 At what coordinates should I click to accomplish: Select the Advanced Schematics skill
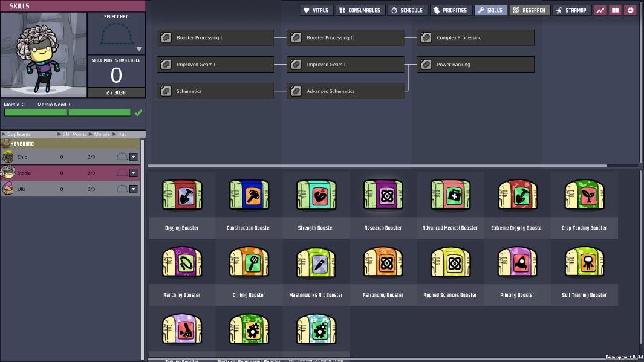click(345, 91)
